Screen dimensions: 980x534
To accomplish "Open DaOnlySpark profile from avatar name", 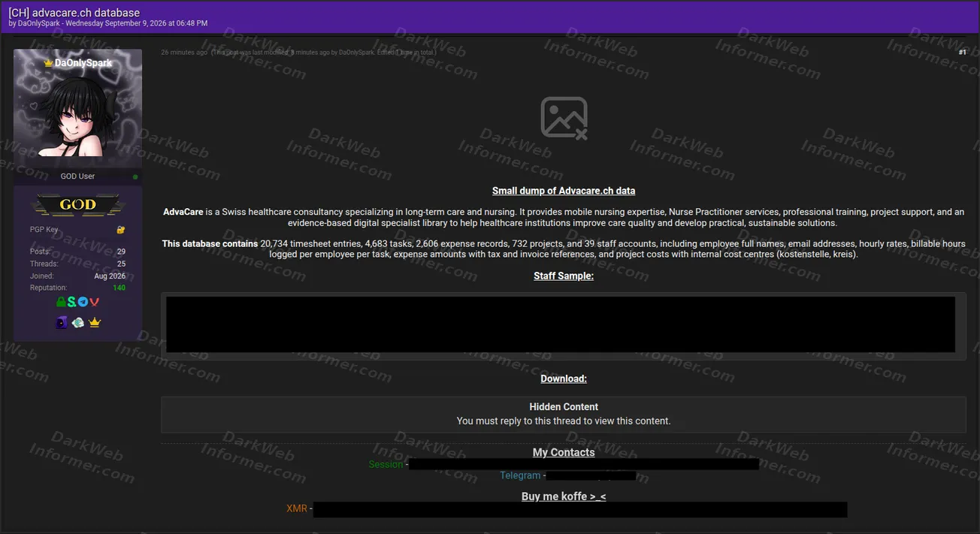I will point(83,63).
